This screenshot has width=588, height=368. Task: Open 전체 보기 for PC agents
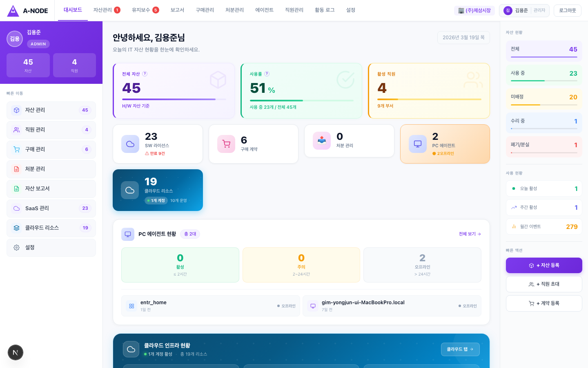coord(470,234)
